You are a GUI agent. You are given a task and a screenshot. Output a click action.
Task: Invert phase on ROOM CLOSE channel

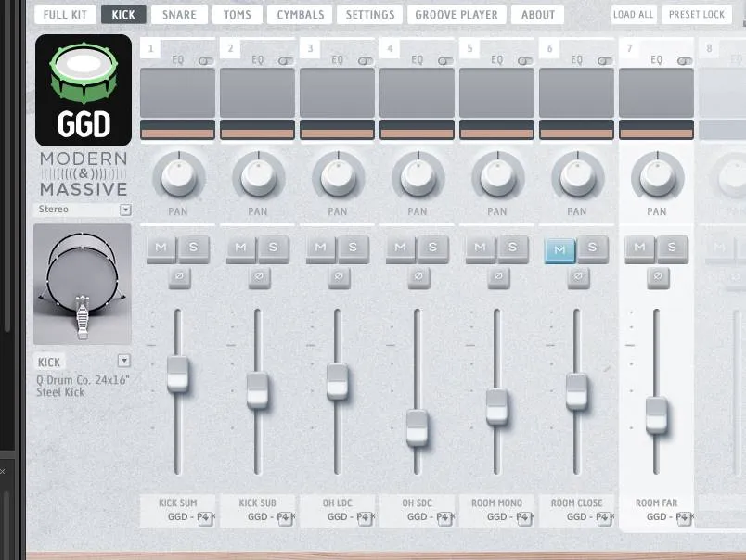point(579,277)
